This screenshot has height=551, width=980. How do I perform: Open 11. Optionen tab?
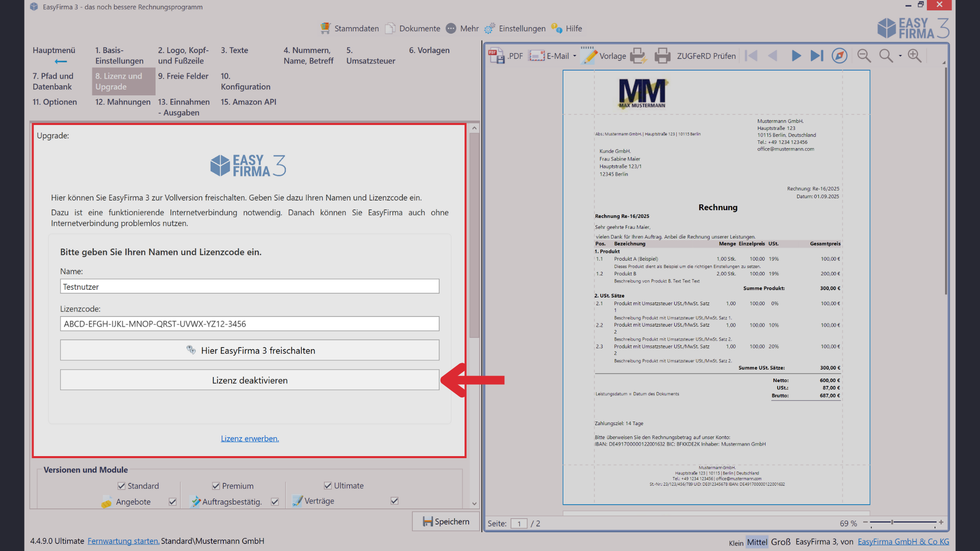[55, 102]
